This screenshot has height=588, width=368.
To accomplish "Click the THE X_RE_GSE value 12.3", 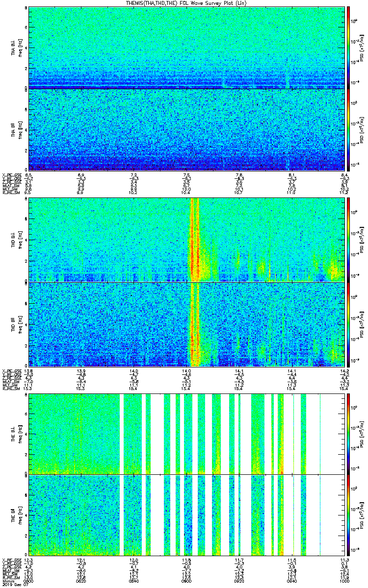I will [x=28, y=561].
